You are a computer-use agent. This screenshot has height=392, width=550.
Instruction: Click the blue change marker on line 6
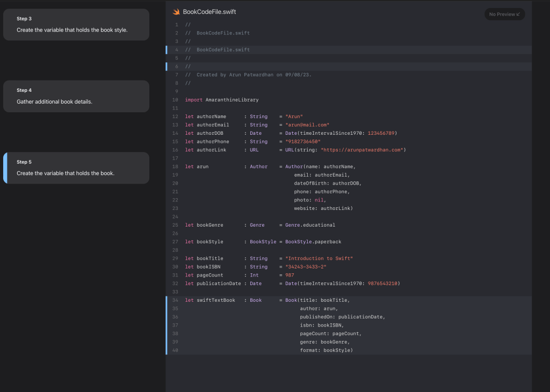pos(167,67)
